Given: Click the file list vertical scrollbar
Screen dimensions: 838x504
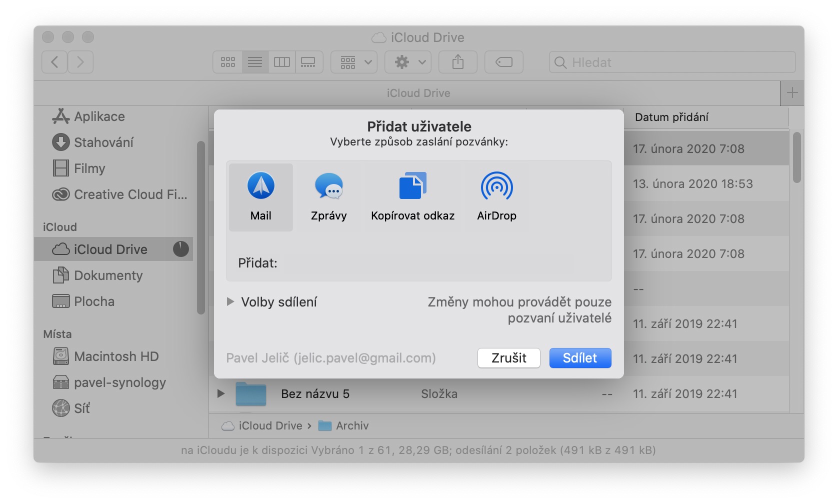Looking at the screenshot, I should click(x=797, y=157).
